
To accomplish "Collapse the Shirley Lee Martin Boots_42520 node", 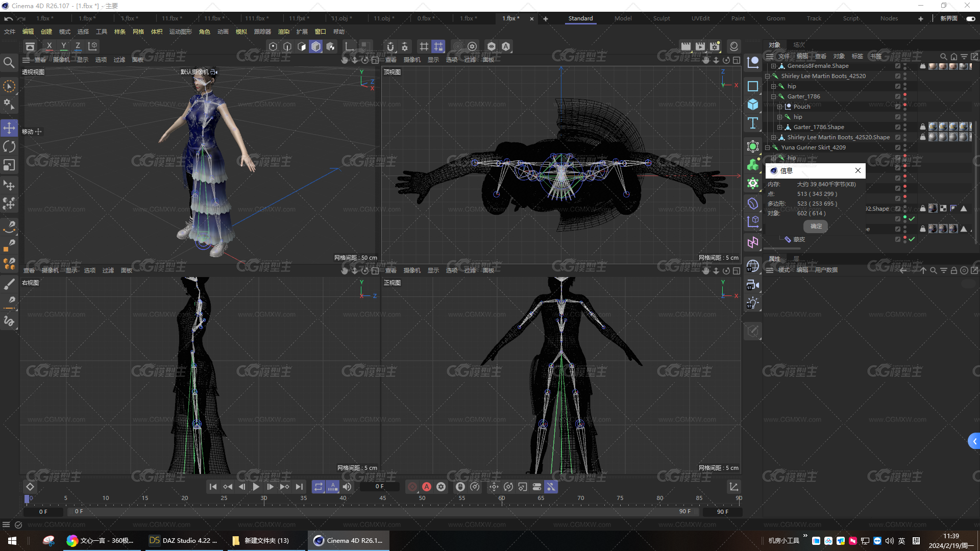I will [x=767, y=76].
